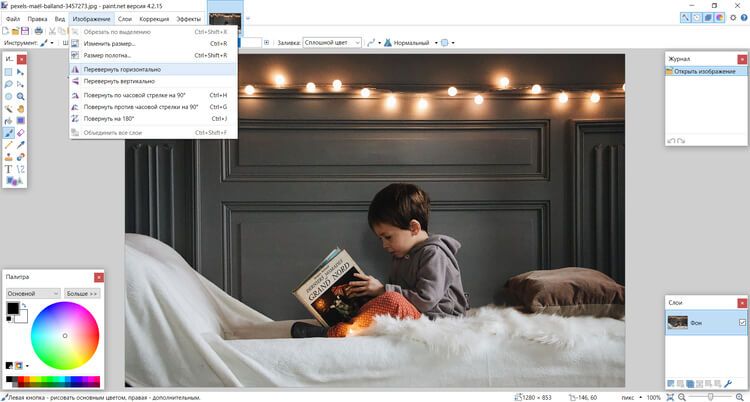Select the Rectangle Select tool
Image resolution: width=750 pixels, height=402 pixels.
tap(9, 72)
